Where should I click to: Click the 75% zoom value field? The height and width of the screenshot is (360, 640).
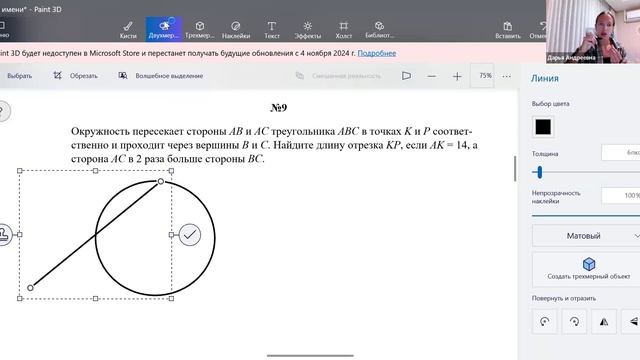point(482,76)
